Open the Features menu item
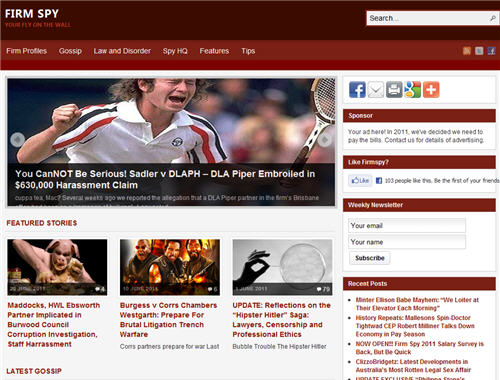Screen dimensions: 500x380 [x=214, y=51]
